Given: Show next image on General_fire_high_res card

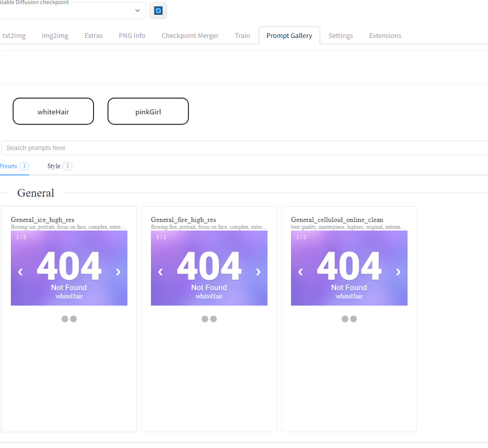Looking at the screenshot, I should click(x=258, y=272).
